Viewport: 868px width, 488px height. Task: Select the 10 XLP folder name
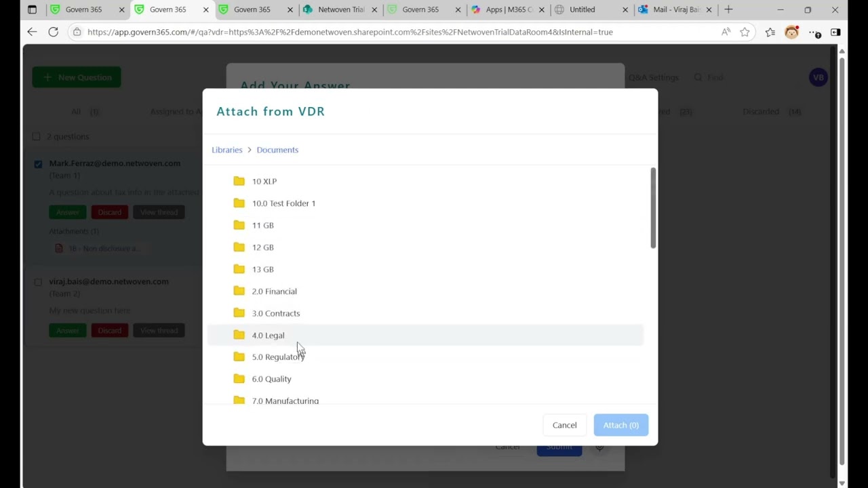tap(264, 182)
